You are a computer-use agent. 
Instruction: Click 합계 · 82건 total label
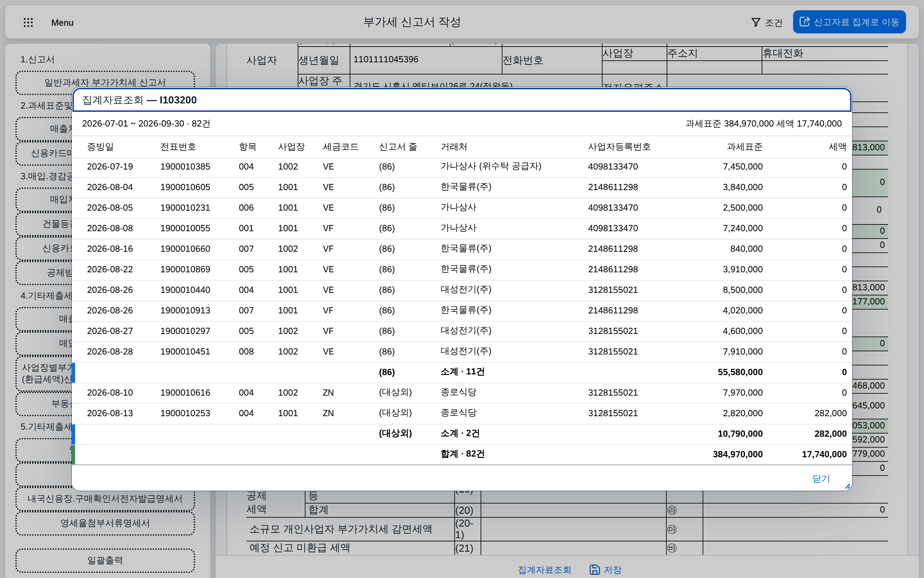(462, 454)
